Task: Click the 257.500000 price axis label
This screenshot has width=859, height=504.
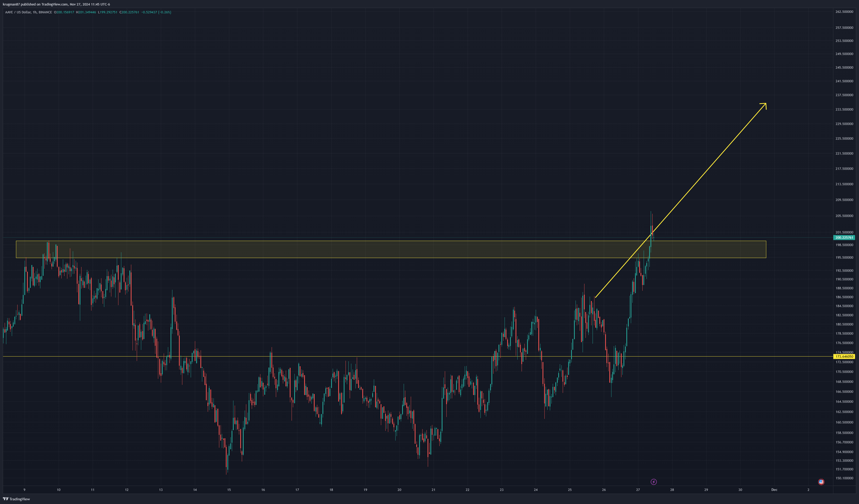Action: pyautogui.click(x=844, y=28)
